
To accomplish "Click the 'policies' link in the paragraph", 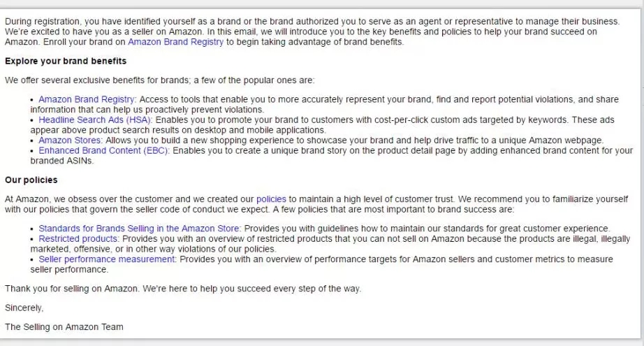I will [x=271, y=199].
